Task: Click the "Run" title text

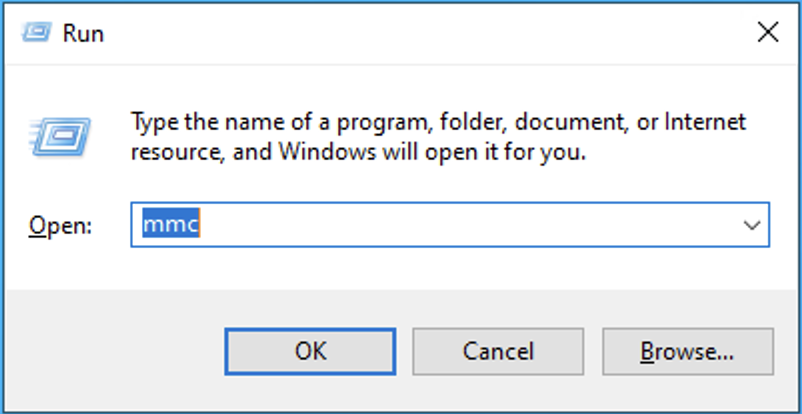Action: 83,34
